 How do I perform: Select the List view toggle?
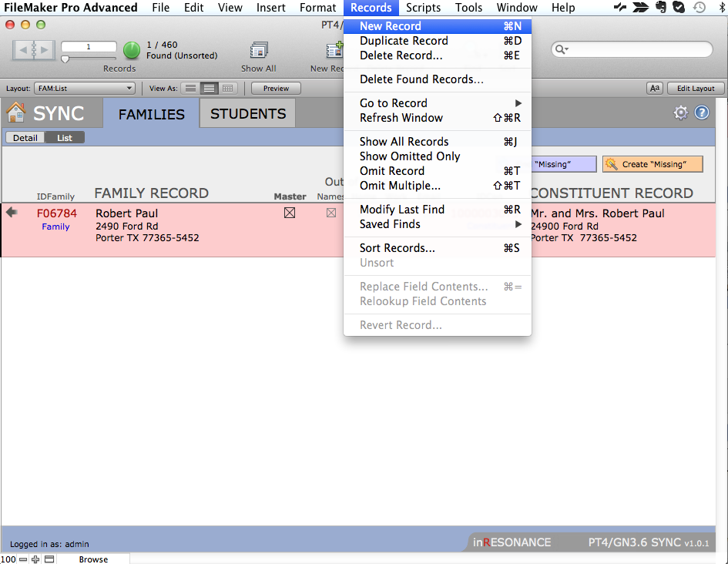65,138
